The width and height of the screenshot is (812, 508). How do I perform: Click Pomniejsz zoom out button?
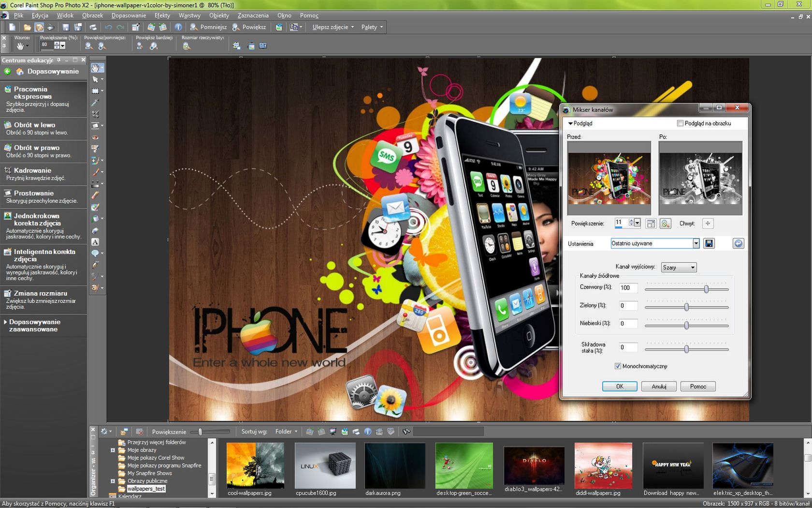[208, 27]
